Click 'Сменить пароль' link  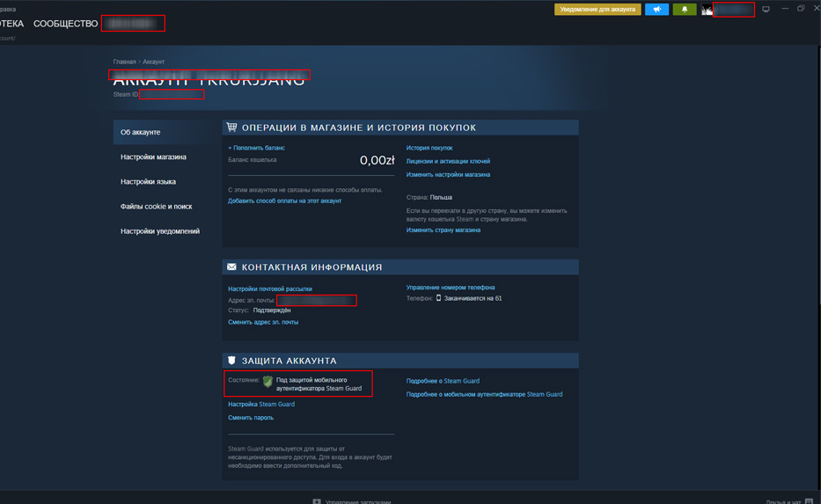(251, 418)
